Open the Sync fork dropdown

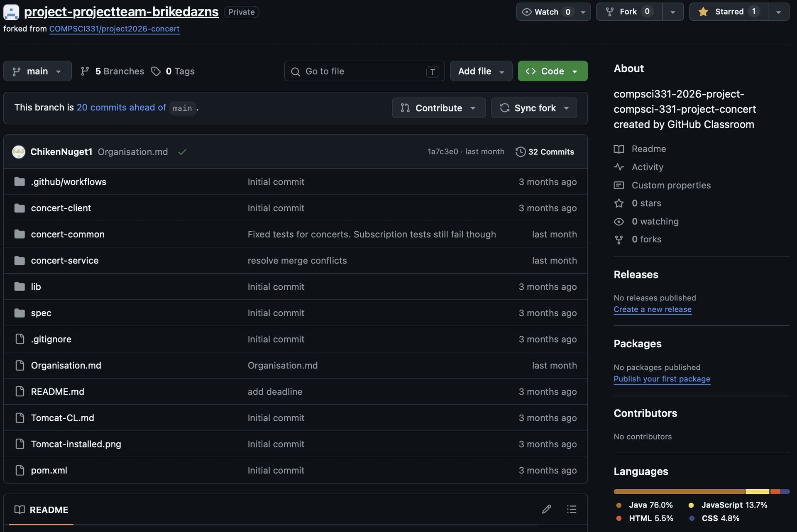(x=534, y=108)
